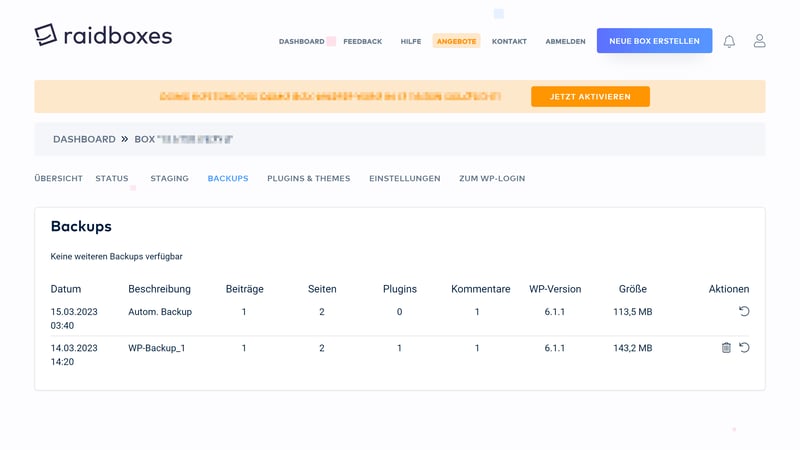Open the user account profile icon

(759, 41)
